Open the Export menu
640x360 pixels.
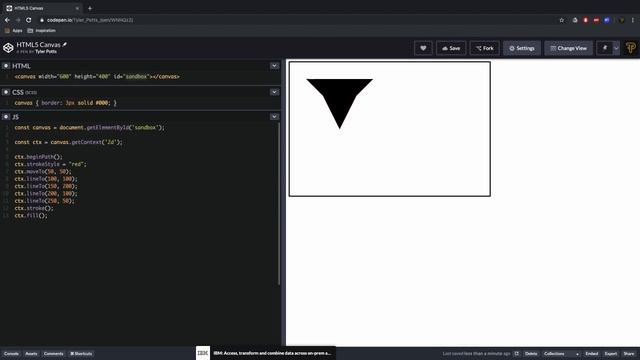(611, 353)
